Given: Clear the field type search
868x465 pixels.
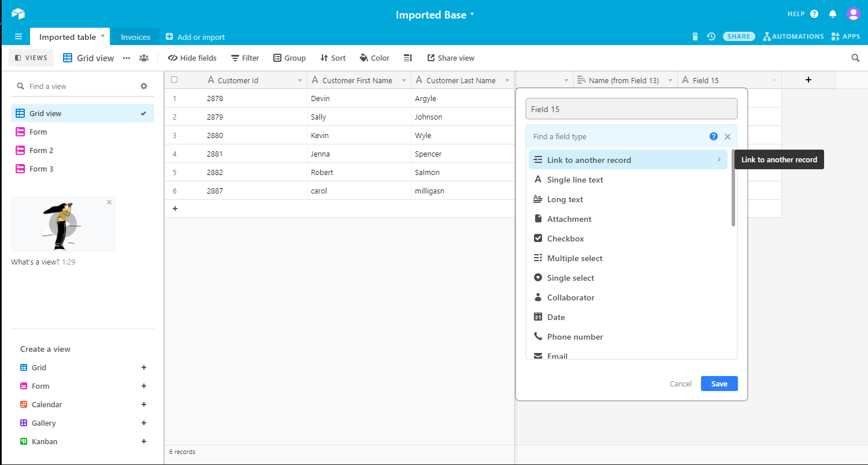Looking at the screenshot, I should pos(728,136).
